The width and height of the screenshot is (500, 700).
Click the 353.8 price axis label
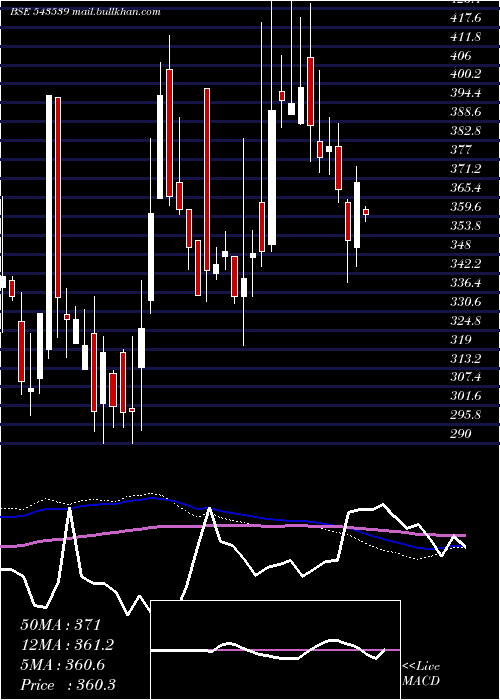pyautogui.click(x=466, y=225)
